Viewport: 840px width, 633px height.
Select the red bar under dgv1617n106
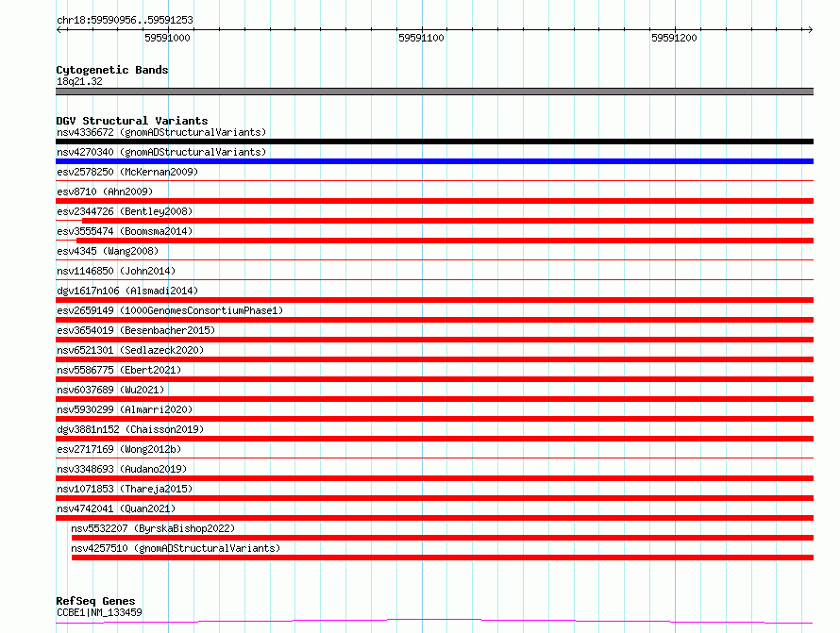(434, 300)
